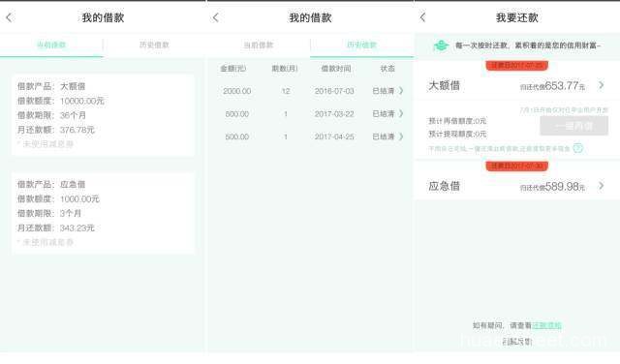This screenshot has width=620, height=364.
Task: Tap the 借款期限: 36个月 line
Action: (x=51, y=115)
